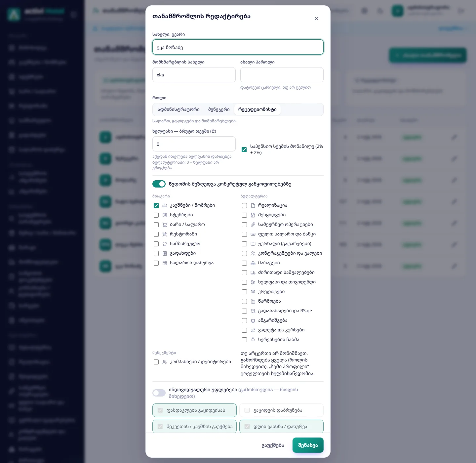The image size is (476, 463).
Task: Enable the ინდივიდუალური უფლებები toggle
Action: pyautogui.click(x=159, y=393)
